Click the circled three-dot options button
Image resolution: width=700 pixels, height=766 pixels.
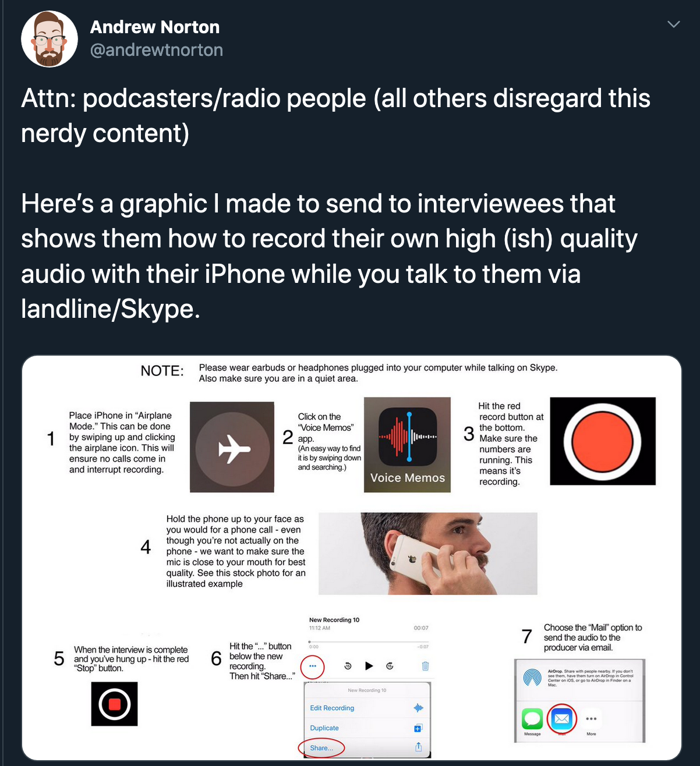[312, 666]
